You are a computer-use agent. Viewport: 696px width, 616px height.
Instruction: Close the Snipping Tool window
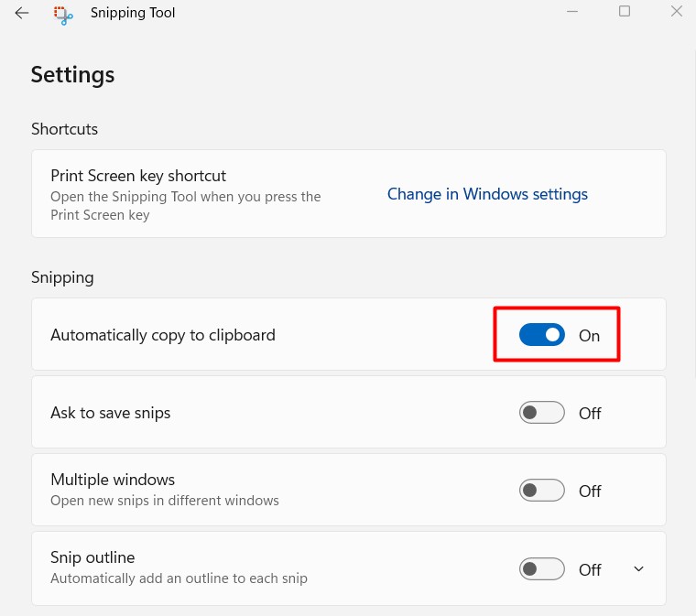(x=676, y=12)
